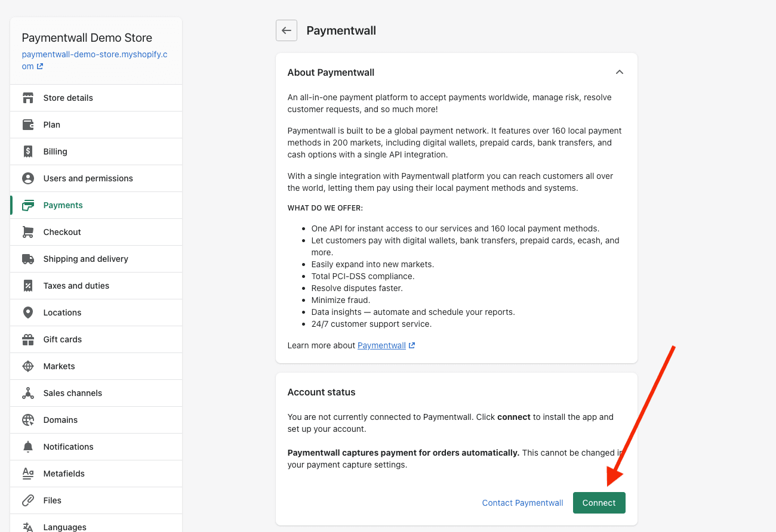Click the Billing dollar receipt icon
The image size is (776, 532).
(x=28, y=151)
